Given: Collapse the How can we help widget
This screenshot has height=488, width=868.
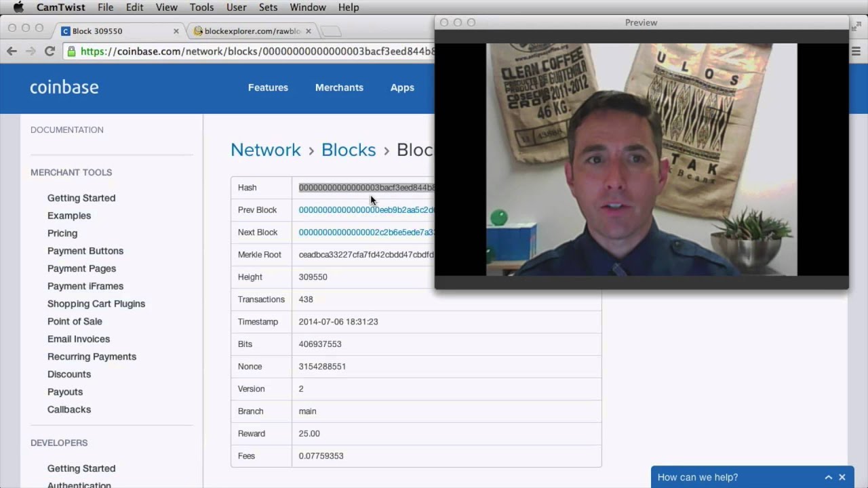Looking at the screenshot, I should coord(828,477).
